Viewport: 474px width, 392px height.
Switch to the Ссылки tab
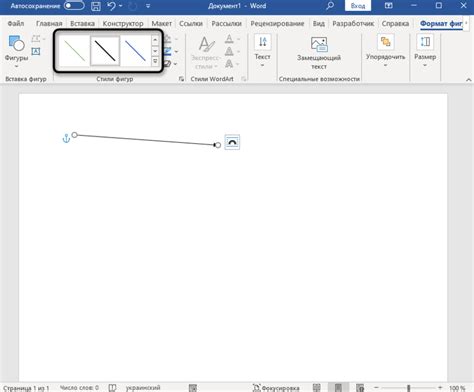[191, 24]
